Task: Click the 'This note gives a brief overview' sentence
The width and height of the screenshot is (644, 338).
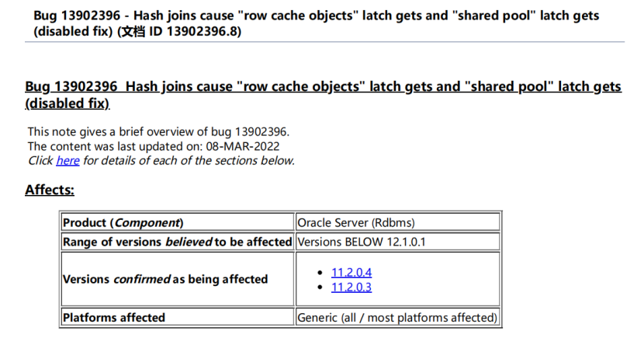Action: 158,131
